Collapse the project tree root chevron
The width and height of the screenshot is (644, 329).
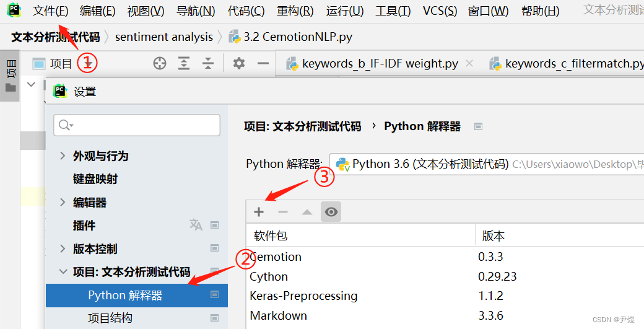(x=31, y=85)
